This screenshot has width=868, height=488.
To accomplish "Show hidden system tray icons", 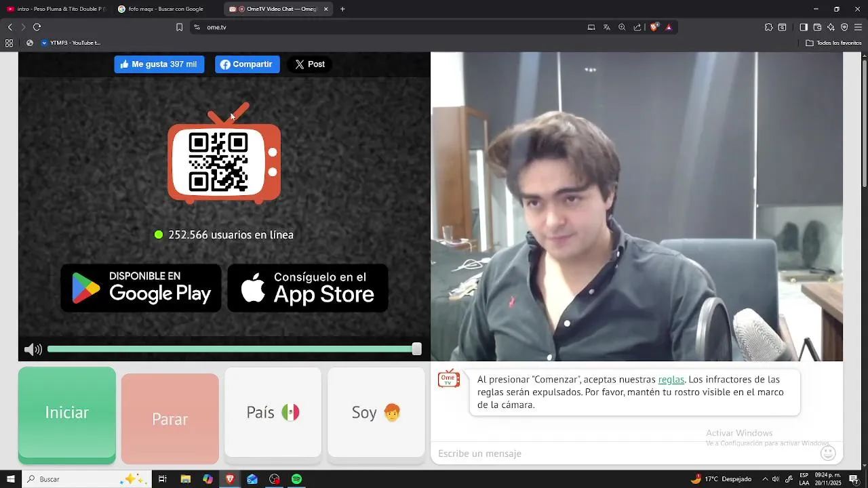I will point(765,479).
